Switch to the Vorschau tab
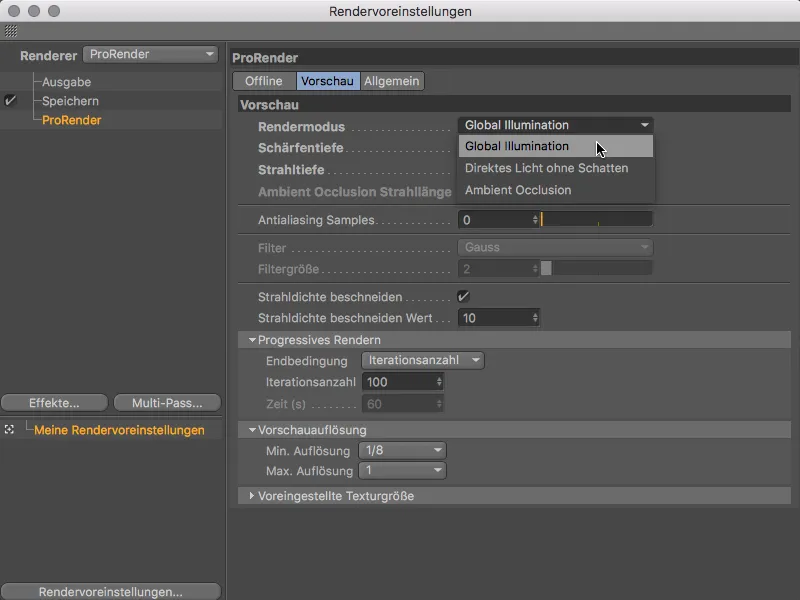800x600 pixels. point(328,81)
